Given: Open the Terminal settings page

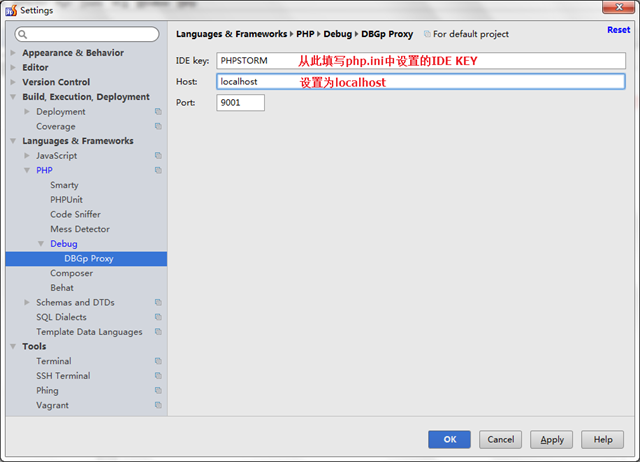Looking at the screenshot, I should coord(53,361).
